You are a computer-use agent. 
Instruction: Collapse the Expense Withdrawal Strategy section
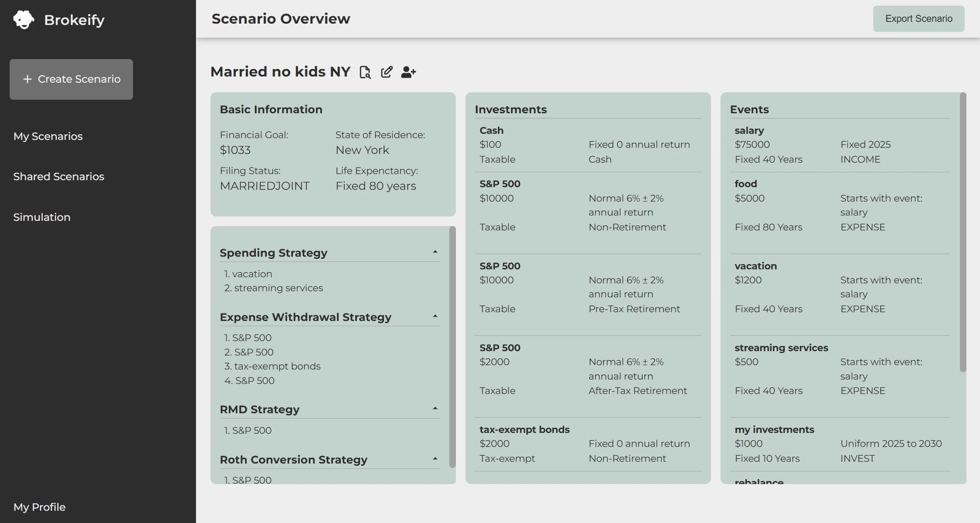click(x=434, y=316)
